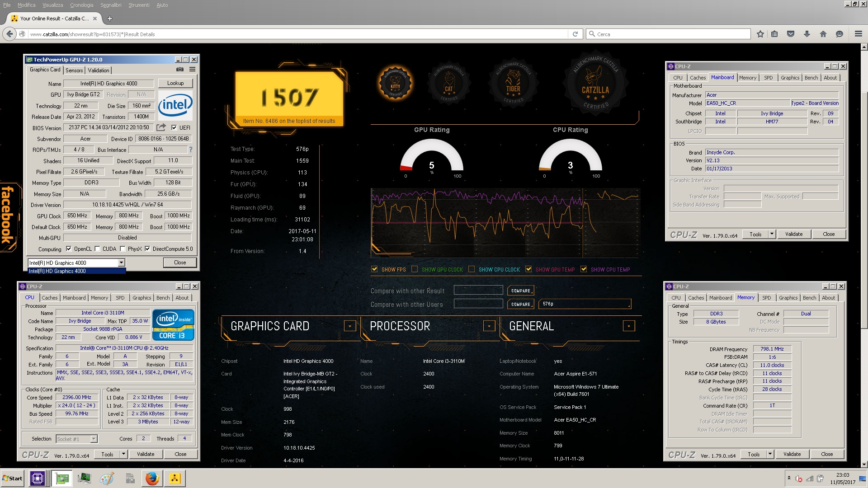
Task: Click the browser back arrow button
Action: [x=9, y=34]
